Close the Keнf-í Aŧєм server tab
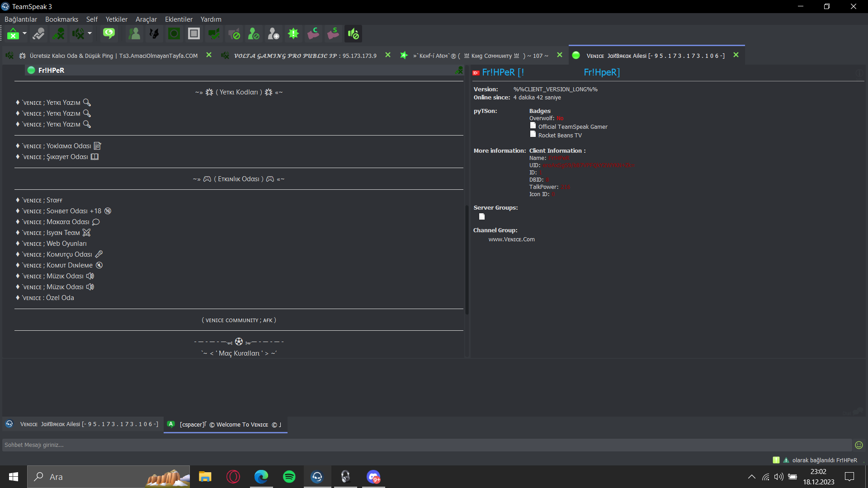This screenshot has height=488, width=868. tap(560, 55)
